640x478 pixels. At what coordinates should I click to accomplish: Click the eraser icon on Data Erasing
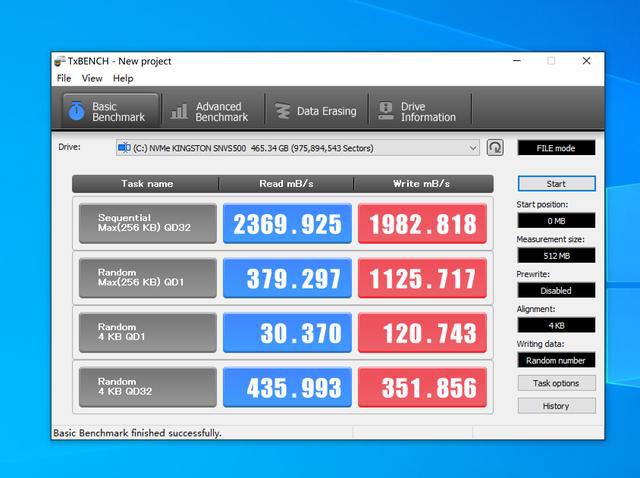[x=282, y=111]
